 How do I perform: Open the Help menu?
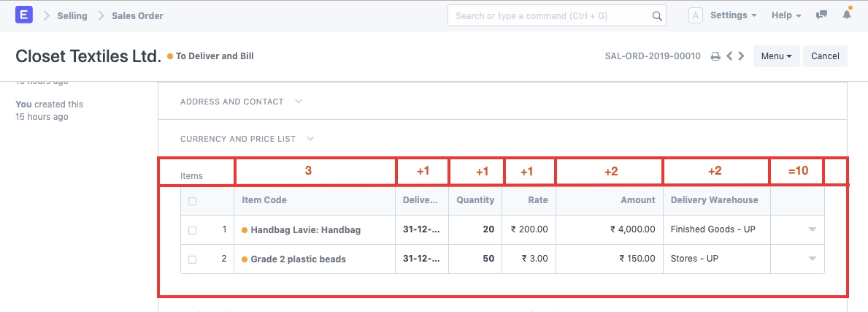click(786, 15)
